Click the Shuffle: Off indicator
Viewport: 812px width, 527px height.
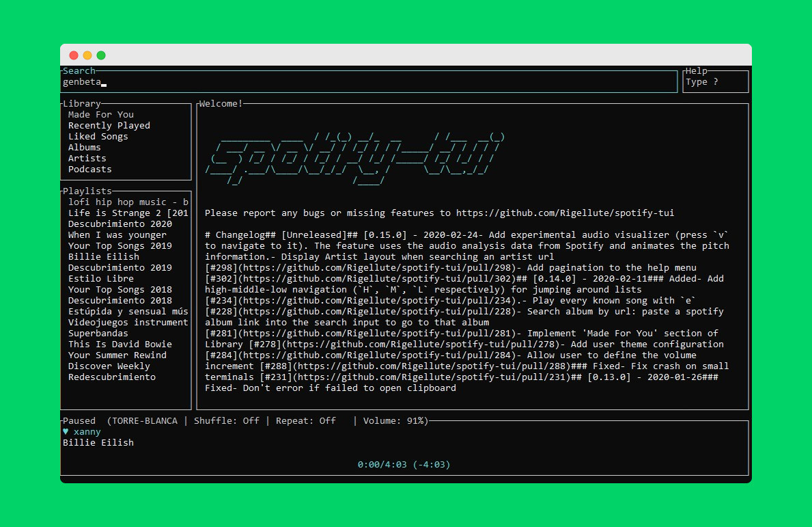[x=226, y=421]
